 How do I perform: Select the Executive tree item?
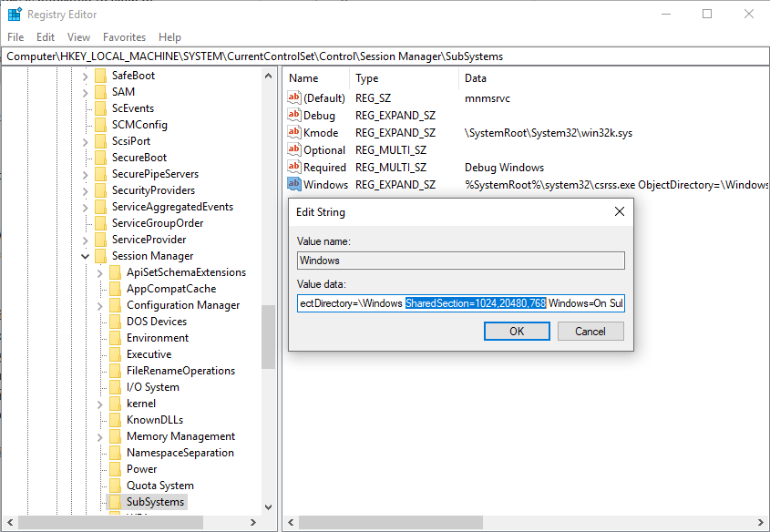point(149,354)
